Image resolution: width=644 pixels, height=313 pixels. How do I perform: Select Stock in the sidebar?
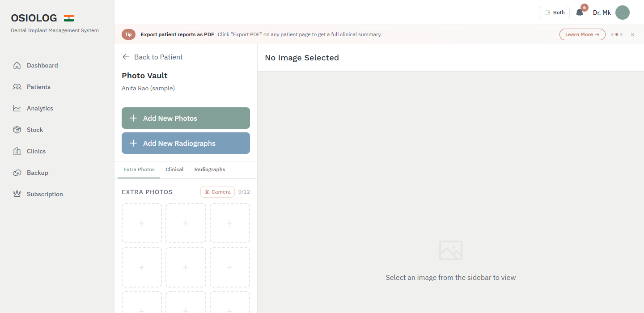[35, 130]
